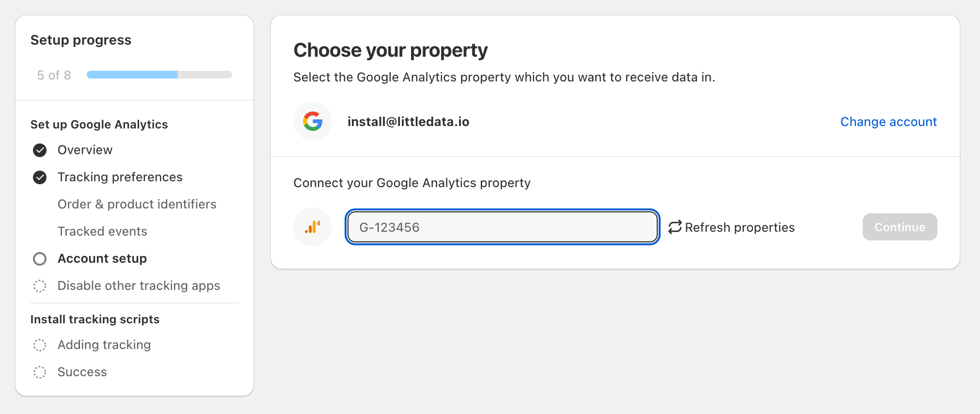Open Order & product identifiers step
This screenshot has height=414, width=980.
click(x=137, y=205)
